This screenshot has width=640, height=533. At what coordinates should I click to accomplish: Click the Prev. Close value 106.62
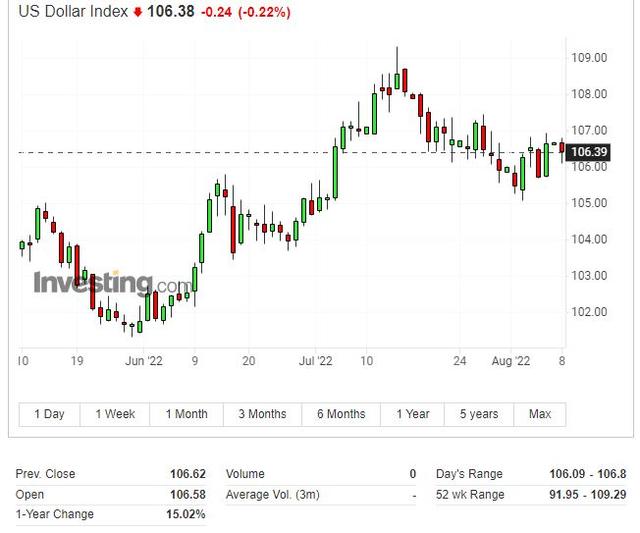click(188, 474)
